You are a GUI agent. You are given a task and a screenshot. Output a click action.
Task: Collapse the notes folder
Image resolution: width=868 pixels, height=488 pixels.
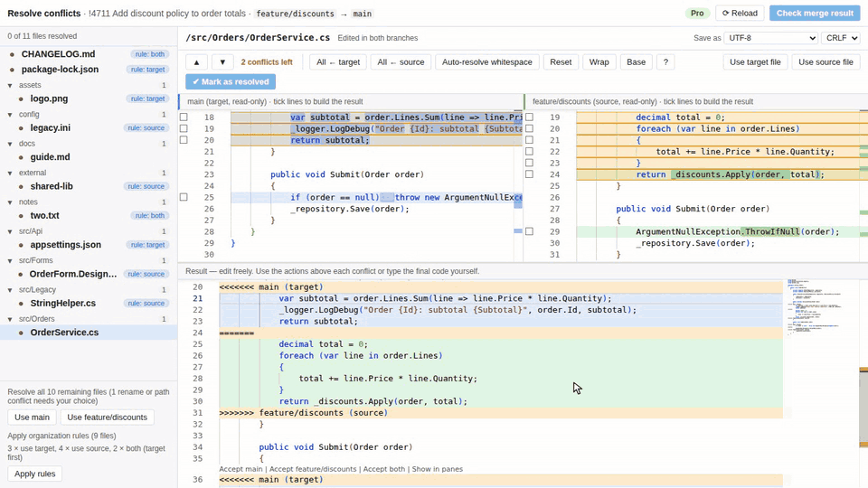pyautogui.click(x=10, y=202)
